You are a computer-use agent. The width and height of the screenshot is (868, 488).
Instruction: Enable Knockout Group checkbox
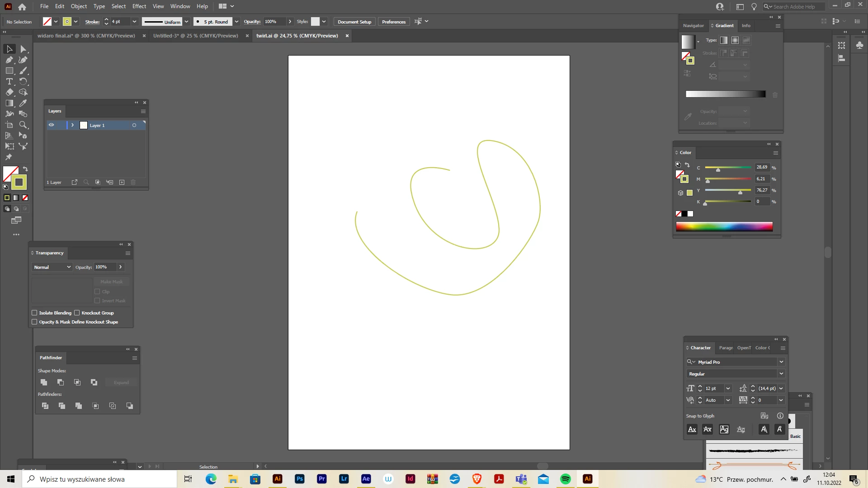pos(77,313)
